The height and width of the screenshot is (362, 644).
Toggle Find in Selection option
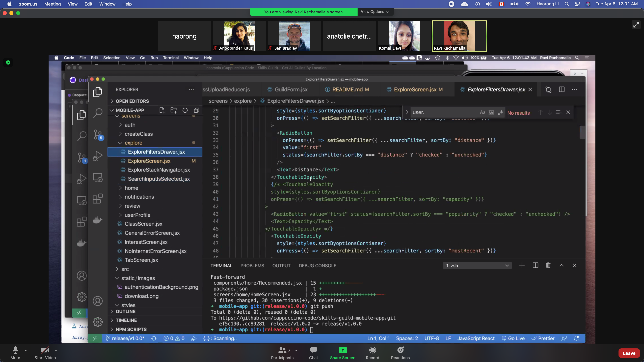point(558,112)
